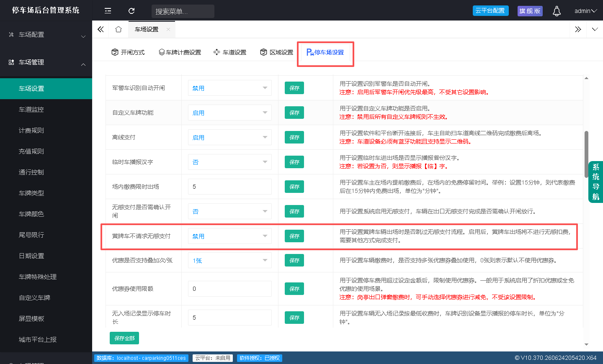Collapse the sidebar menu icon

(x=108, y=11)
